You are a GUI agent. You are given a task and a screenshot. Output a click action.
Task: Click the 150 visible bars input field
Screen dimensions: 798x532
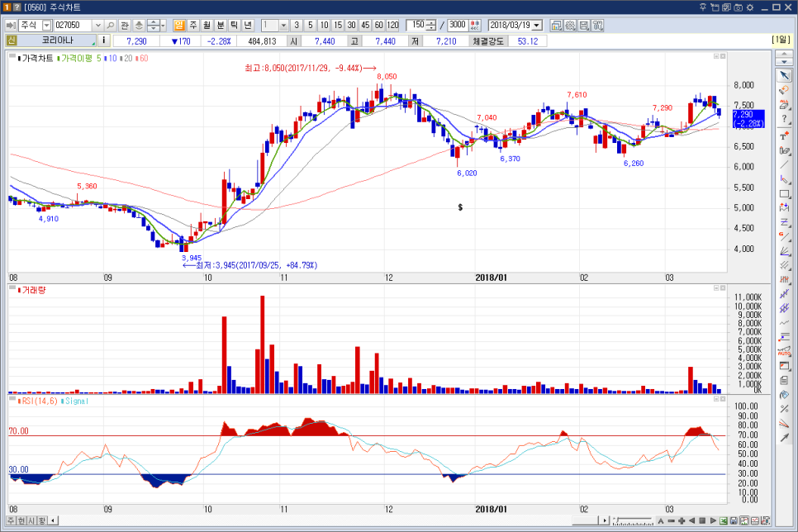(416, 25)
